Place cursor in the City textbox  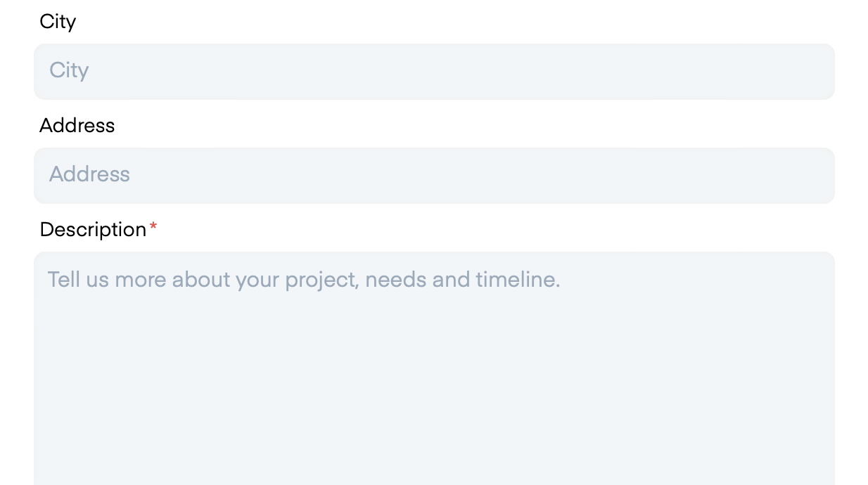click(x=434, y=72)
